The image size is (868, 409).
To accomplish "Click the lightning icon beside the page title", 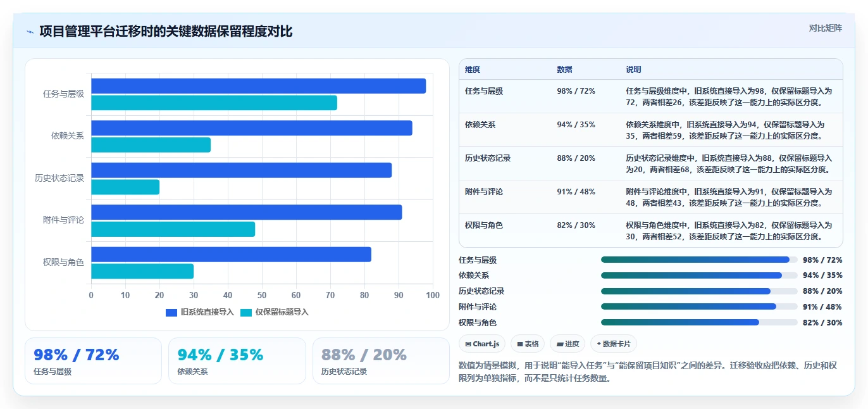I will pyautogui.click(x=30, y=32).
